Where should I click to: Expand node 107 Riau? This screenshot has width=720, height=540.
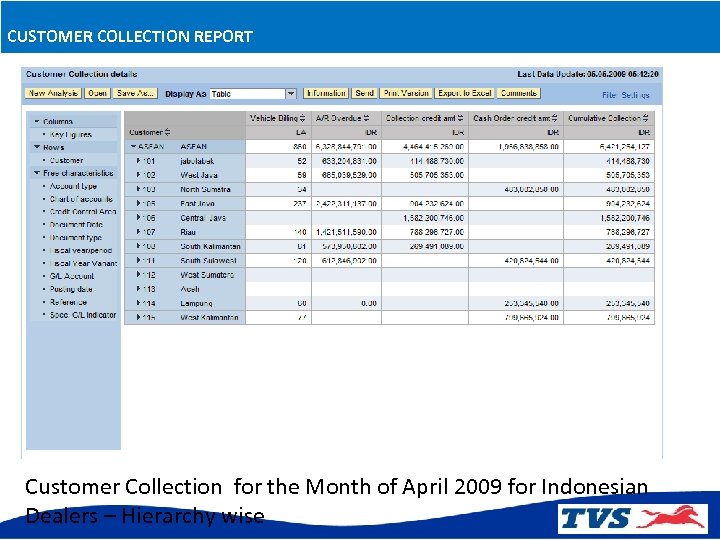tap(138, 232)
